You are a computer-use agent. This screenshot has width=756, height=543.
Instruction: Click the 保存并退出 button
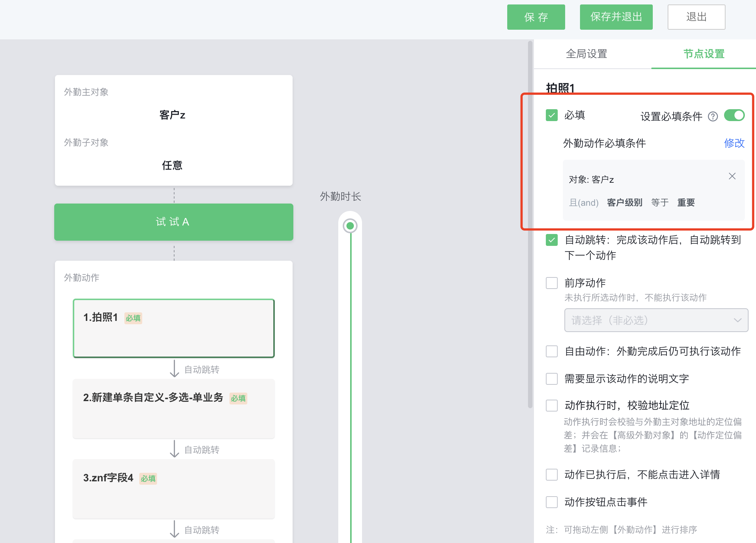coord(616,17)
